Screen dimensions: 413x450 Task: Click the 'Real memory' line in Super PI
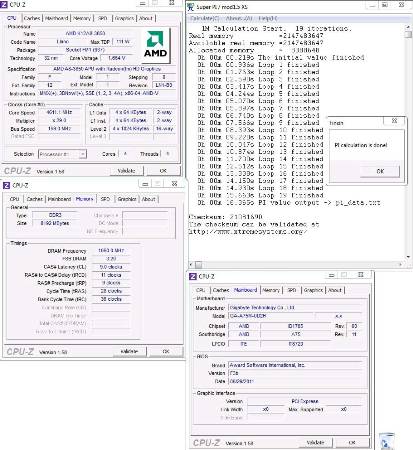tap(256, 36)
